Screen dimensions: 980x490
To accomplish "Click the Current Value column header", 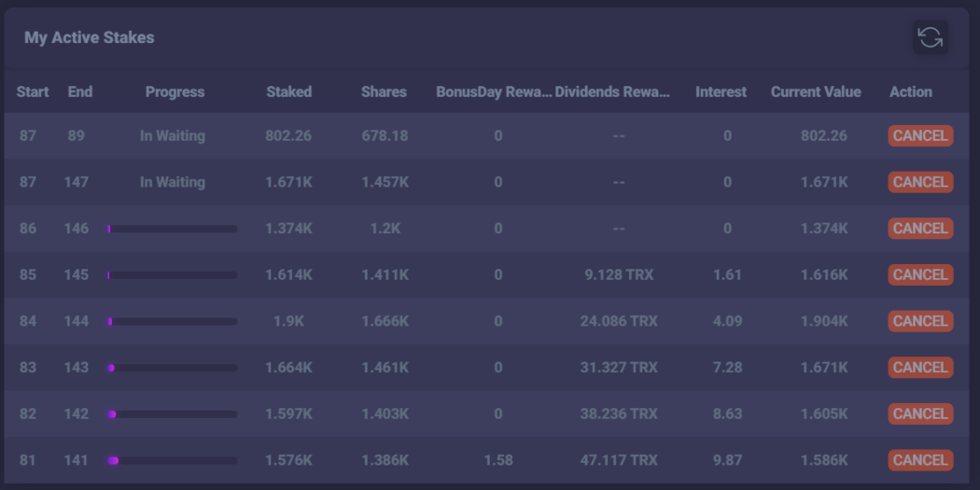I will tap(816, 91).
